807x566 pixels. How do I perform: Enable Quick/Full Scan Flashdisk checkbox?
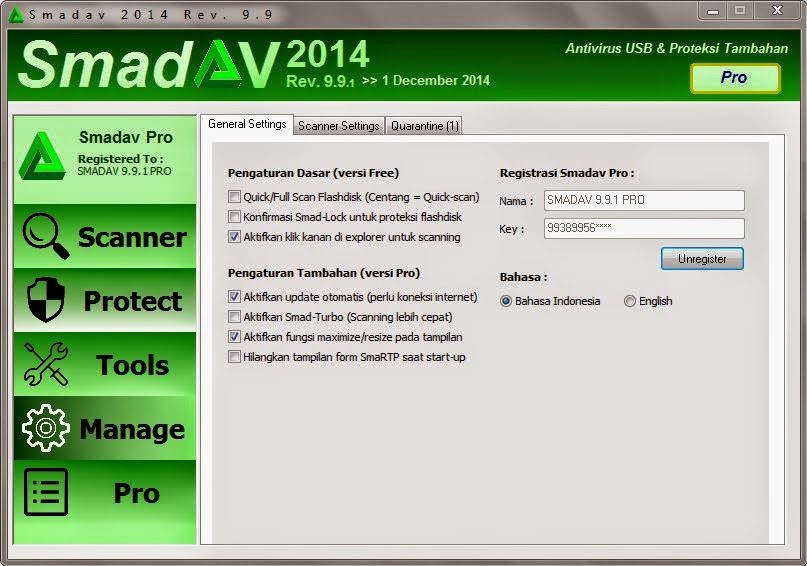point(234,197)
